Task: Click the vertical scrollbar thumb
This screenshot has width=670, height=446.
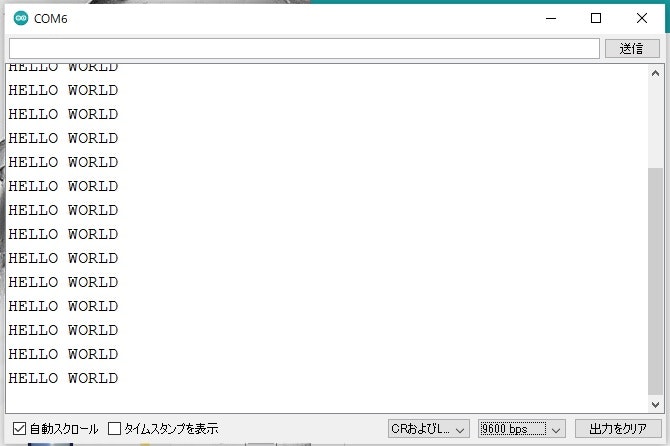Action: [655, 281]
